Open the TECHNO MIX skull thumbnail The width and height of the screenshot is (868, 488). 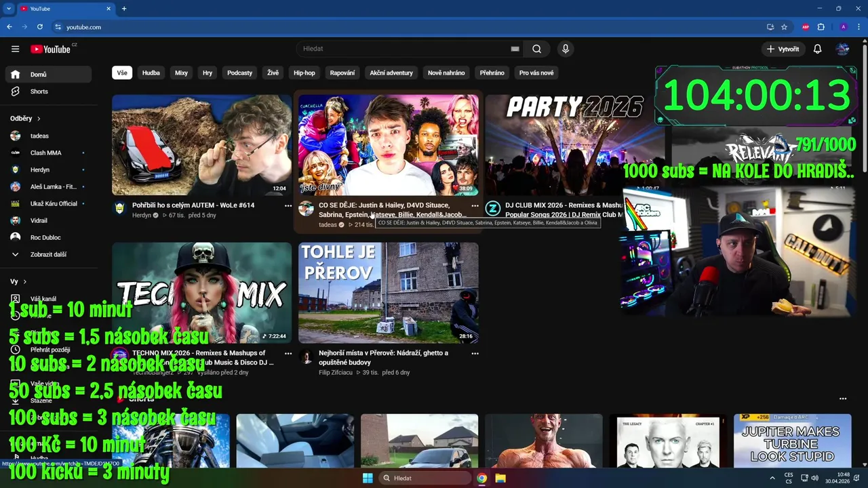[x=202, y=293]
